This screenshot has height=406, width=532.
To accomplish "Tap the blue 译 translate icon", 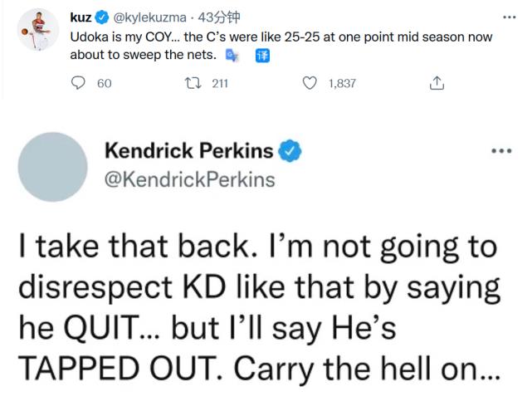I will point(262,56).
